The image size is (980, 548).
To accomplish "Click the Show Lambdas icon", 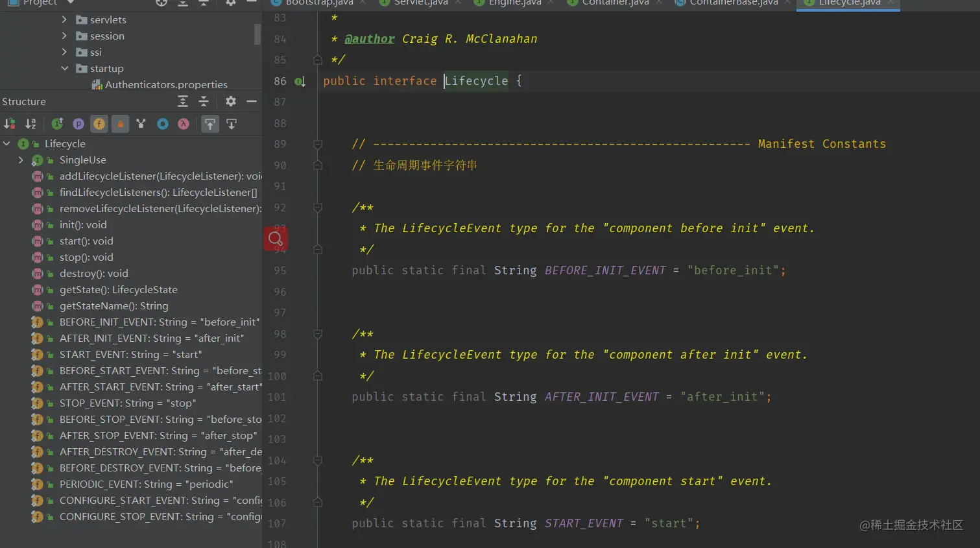I will [x=184, y=124].
